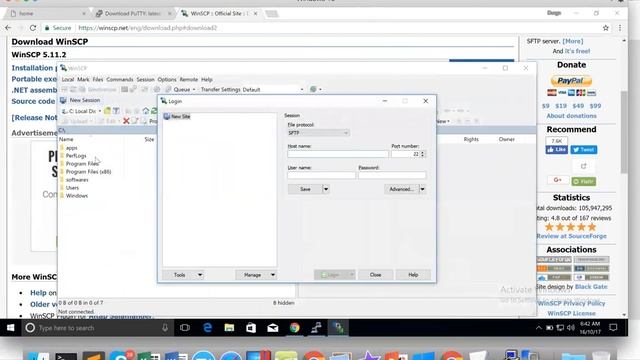Open the Remote menu in WinSCP
The height and width of the screenshot is (360, 640).
click(x=189, y=80)
